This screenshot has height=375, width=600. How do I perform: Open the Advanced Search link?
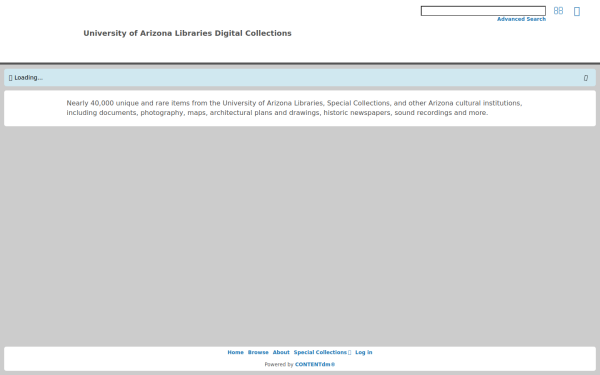(x=521, y=19)
